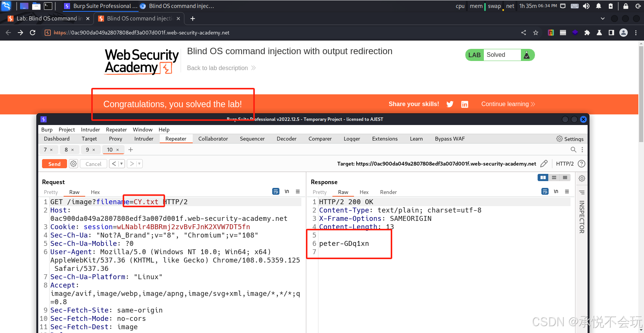Open the Request pane hamburger menu
Screen dimensions: 644x333
point(298,192)
